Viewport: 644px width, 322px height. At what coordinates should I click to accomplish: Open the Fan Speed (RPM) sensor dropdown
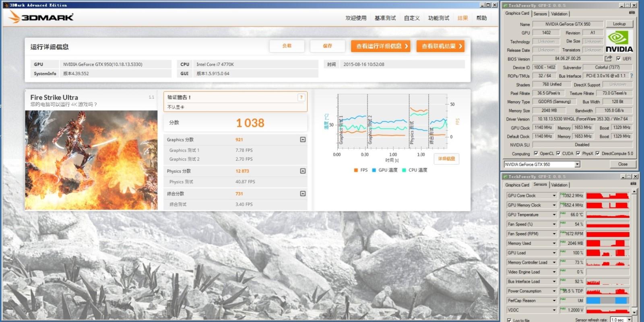[554, 234]
